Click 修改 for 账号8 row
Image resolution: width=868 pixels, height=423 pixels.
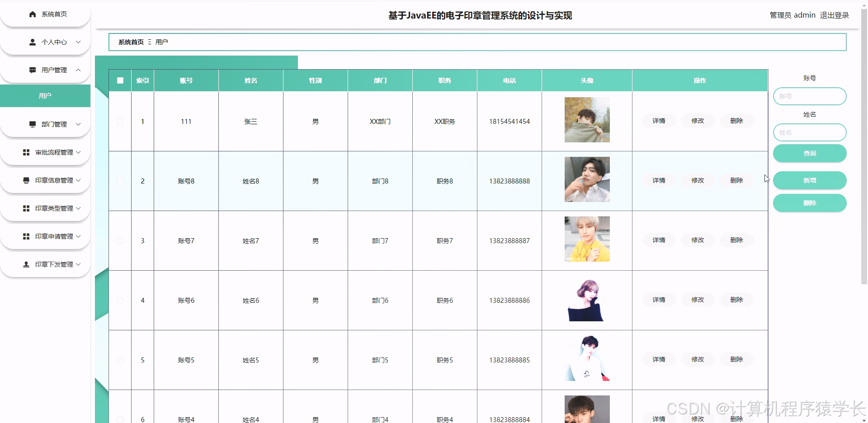[x=698, y=180]
